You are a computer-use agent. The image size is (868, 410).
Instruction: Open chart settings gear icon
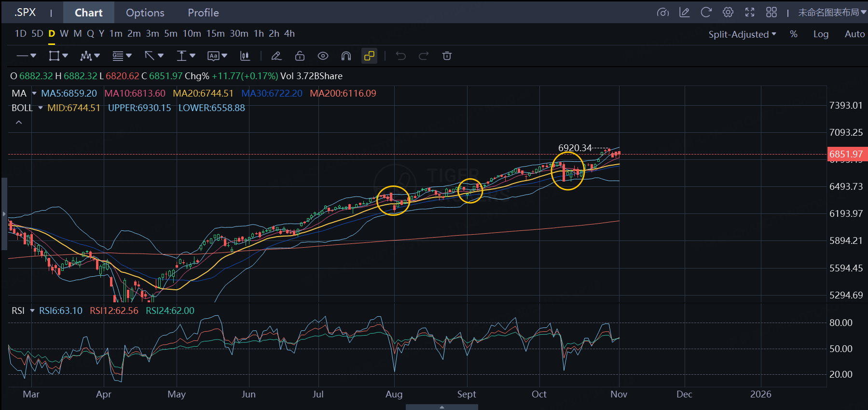[x=728, y=13]
